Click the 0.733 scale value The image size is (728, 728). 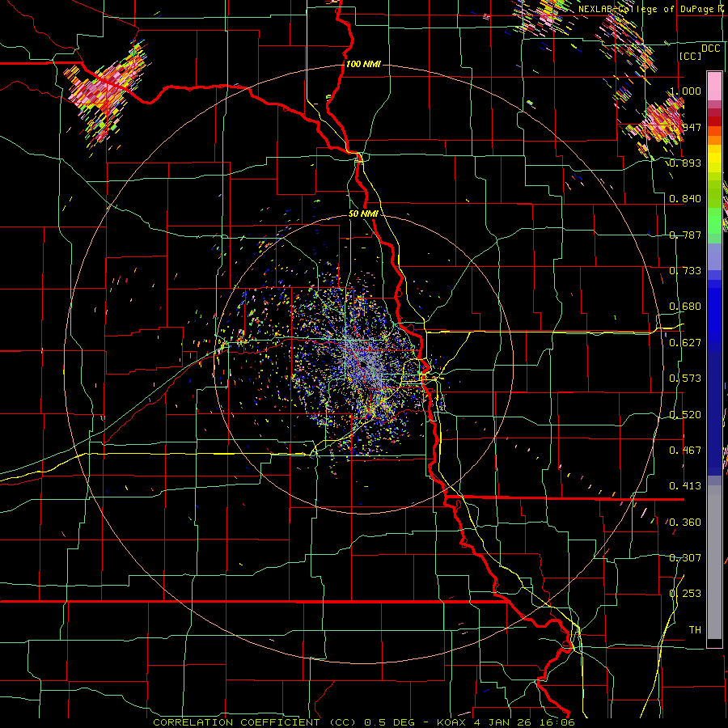[685, 271]
